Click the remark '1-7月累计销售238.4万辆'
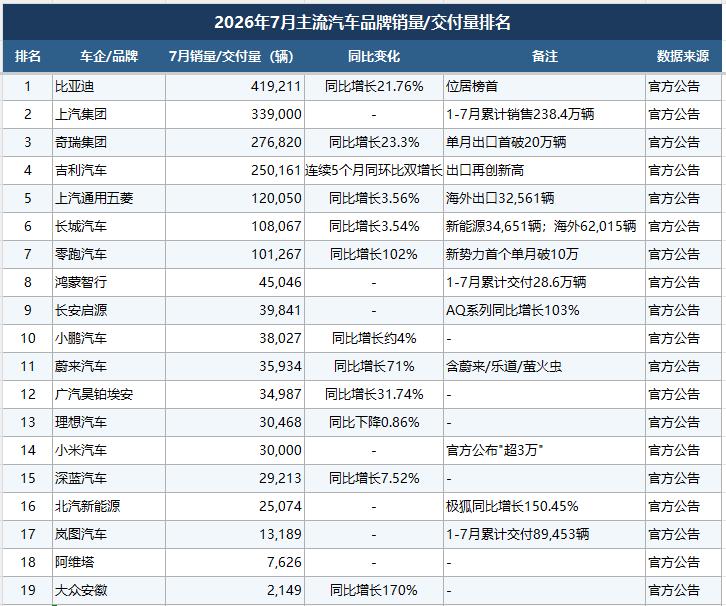The image size is (726, 606). (520, 114)
